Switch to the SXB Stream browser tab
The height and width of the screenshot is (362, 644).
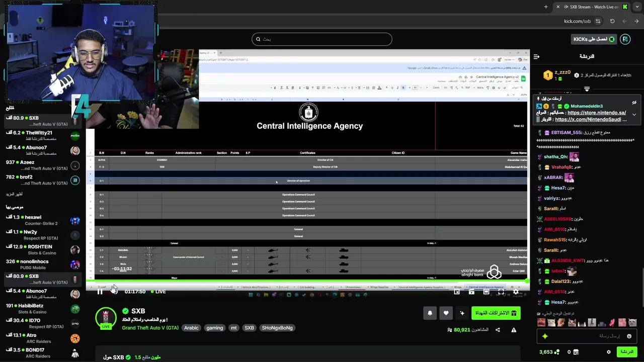point(592,7)
